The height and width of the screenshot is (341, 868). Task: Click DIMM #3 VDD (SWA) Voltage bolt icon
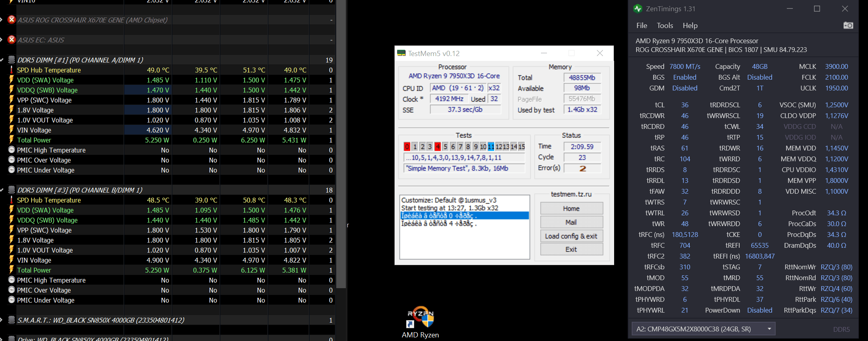(12, 210)
